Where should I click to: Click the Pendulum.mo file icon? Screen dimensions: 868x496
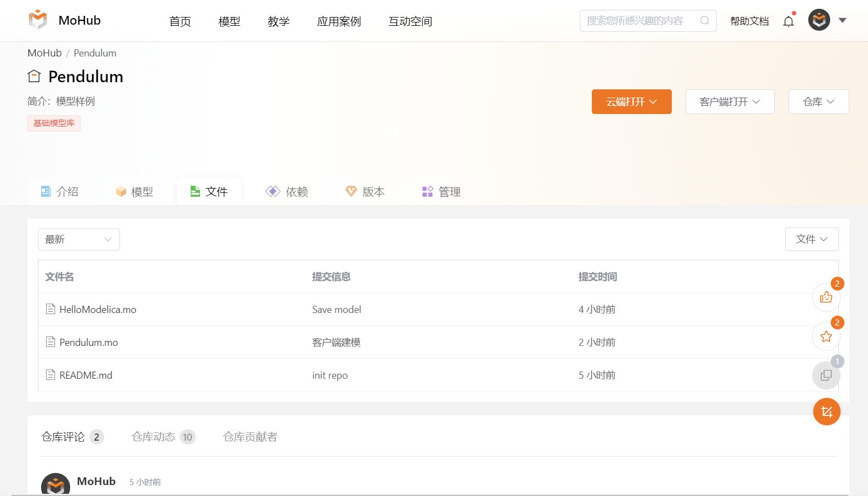tap(50, 342)
